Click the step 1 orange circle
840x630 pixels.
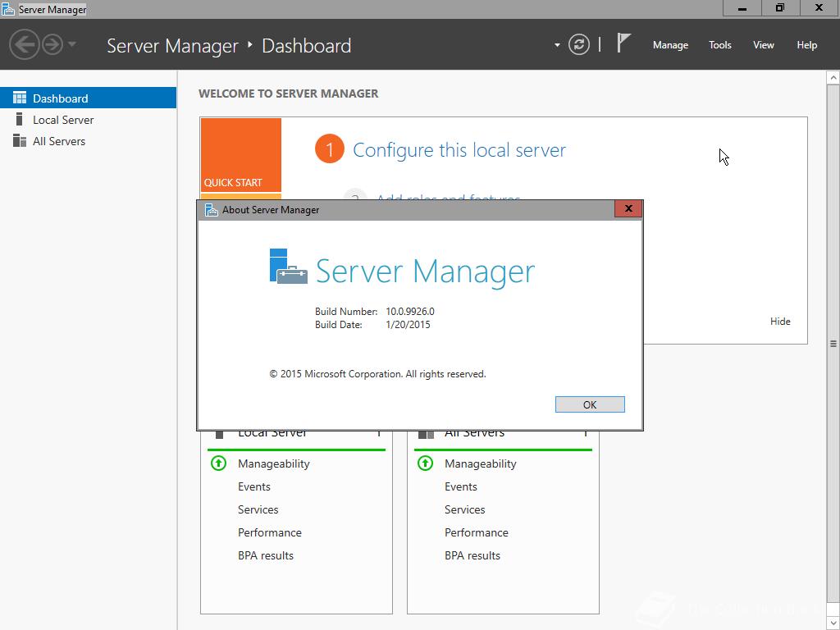coord(330,149)
